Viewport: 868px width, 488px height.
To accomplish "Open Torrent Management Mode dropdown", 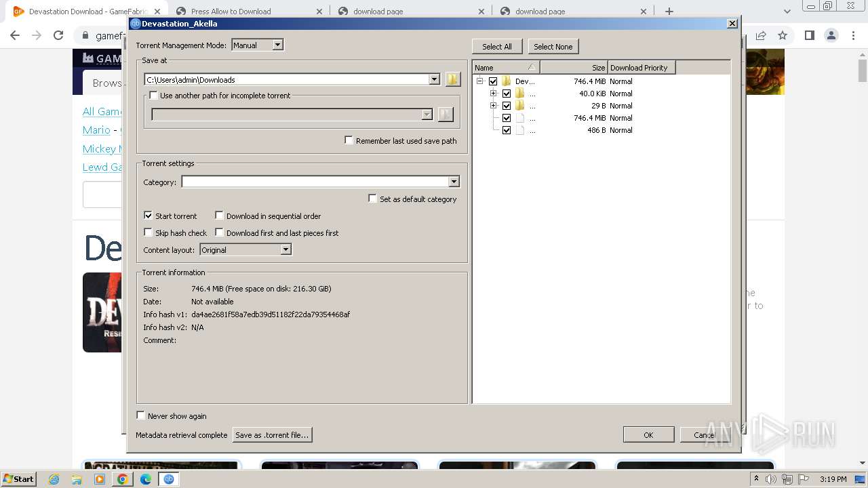I will tap(277, 45).
